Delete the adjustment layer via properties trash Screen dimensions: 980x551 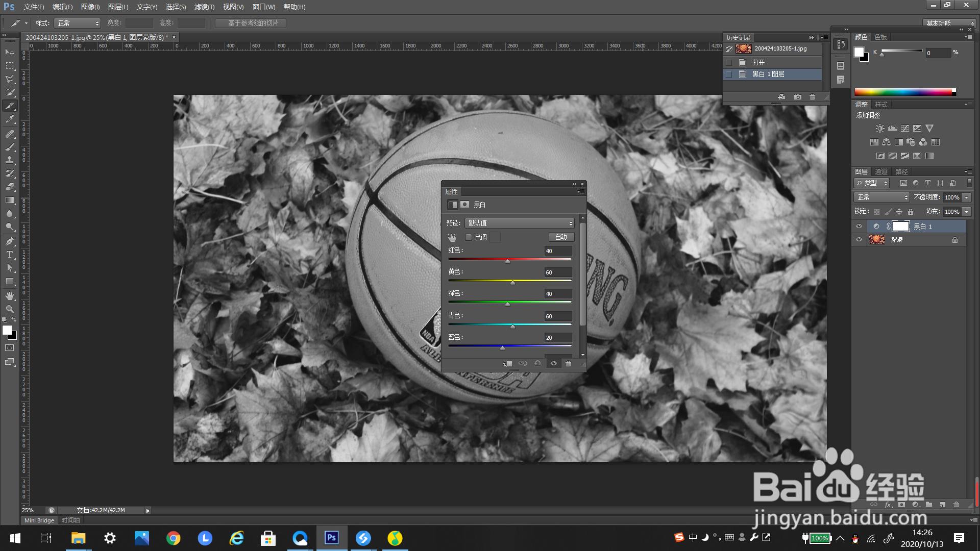(x=568, y=364)
